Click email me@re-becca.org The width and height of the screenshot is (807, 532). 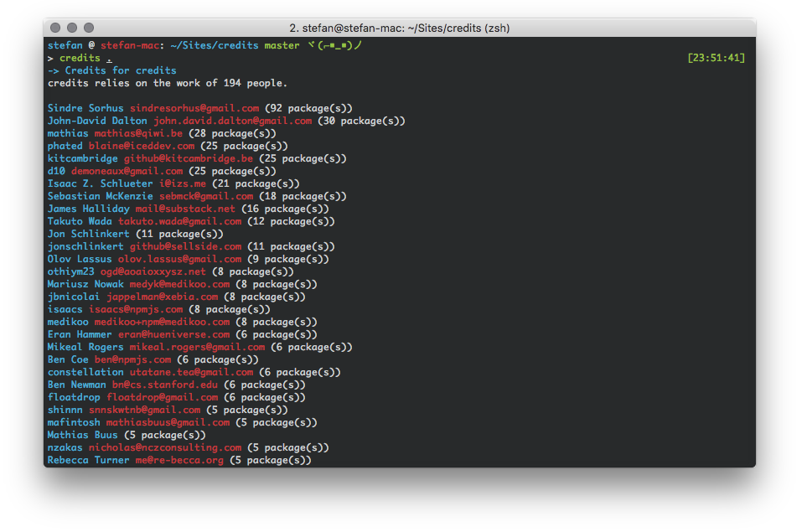179,460
